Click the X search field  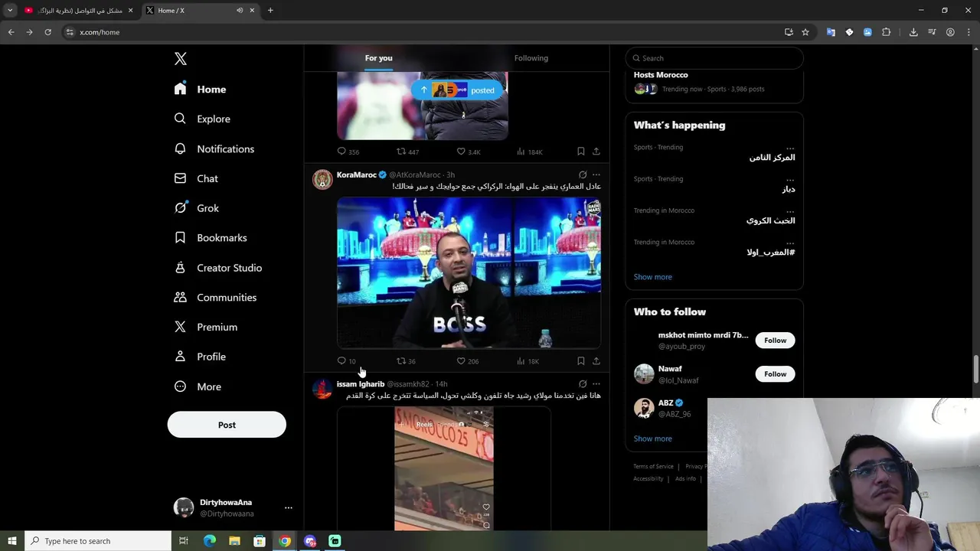pyautogui.click(x=714, y=58)
